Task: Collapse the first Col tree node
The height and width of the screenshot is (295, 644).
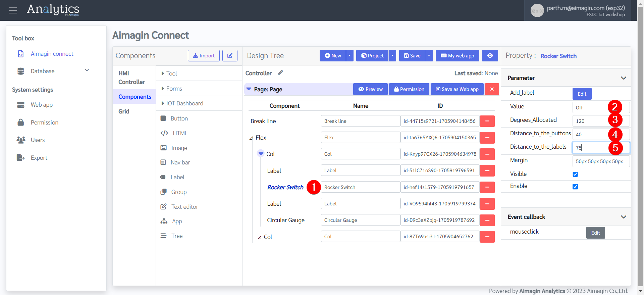Action: [261, 154]
